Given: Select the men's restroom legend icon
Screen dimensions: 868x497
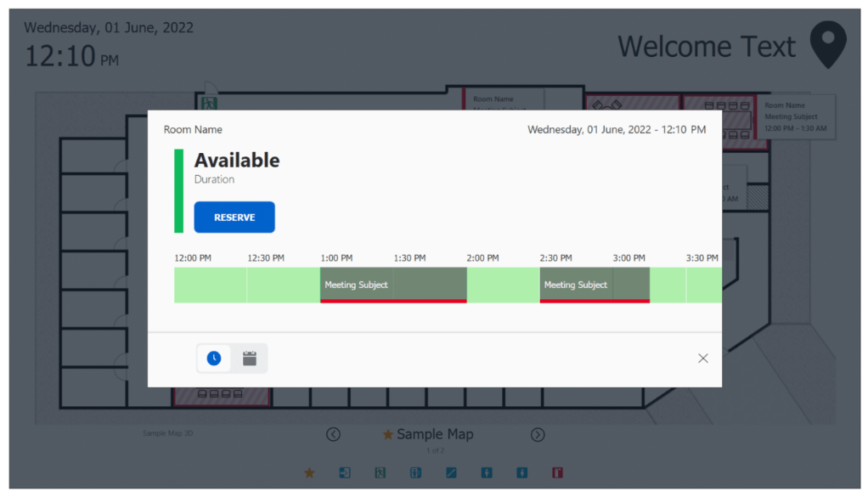Looking at the screenshot, I should pos(487,472).
